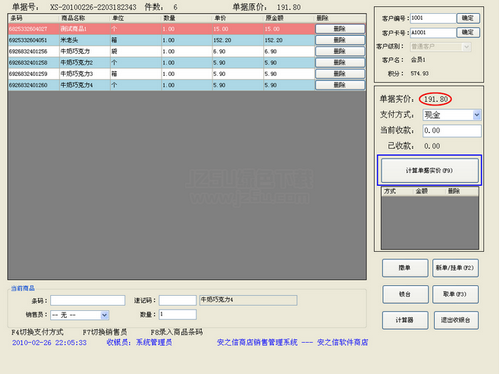500x374 pixels.
Task: Click the 速记码 input field
Action: [x=178, y=300]
